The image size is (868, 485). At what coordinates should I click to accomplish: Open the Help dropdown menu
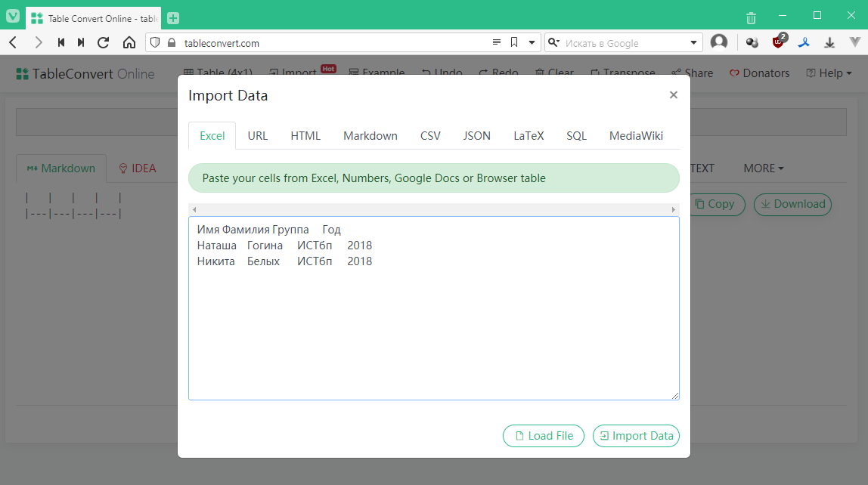(x=829, y=73)
